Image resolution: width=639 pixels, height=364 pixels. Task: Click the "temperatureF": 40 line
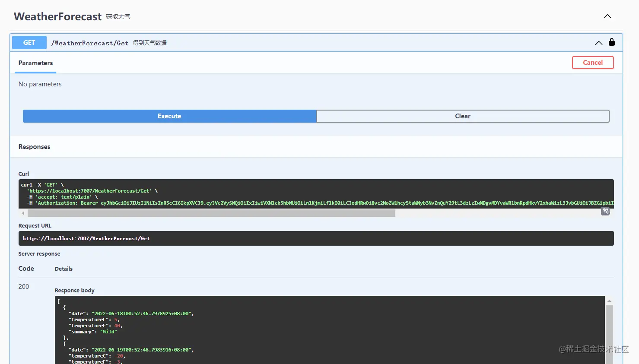95,326
